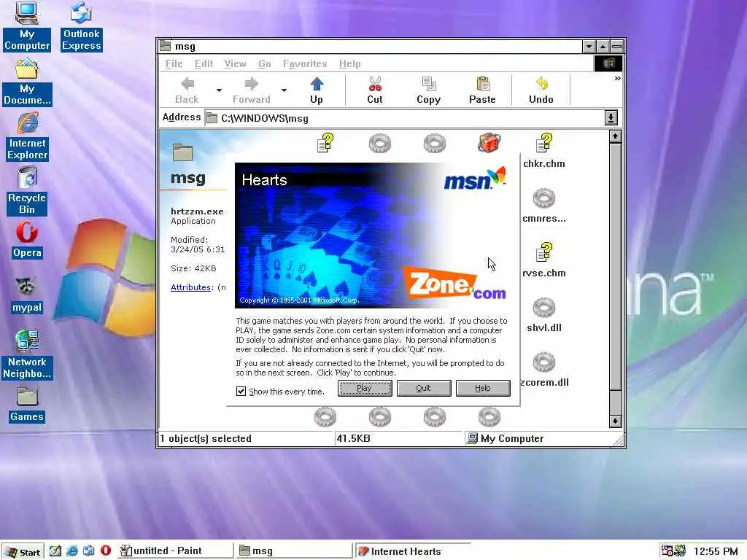This screenshot has height=560, width=747.
Task: Open the Favorites menu
Action: pyautogui.click(x=305, y=63)
